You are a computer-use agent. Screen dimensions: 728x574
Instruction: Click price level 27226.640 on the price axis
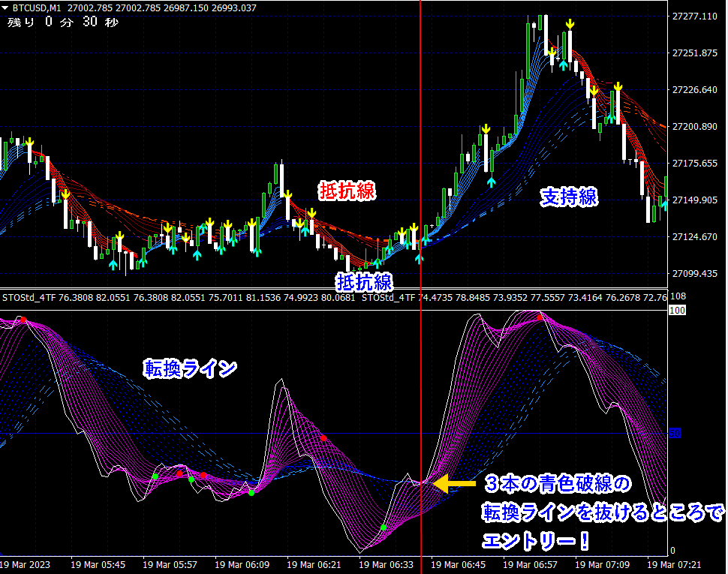(x=694, y=89)
